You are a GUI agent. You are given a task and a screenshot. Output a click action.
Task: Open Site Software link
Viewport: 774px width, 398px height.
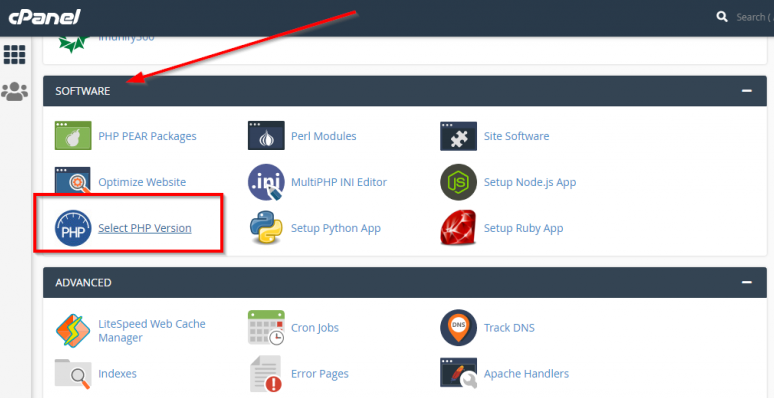point(516,136)
